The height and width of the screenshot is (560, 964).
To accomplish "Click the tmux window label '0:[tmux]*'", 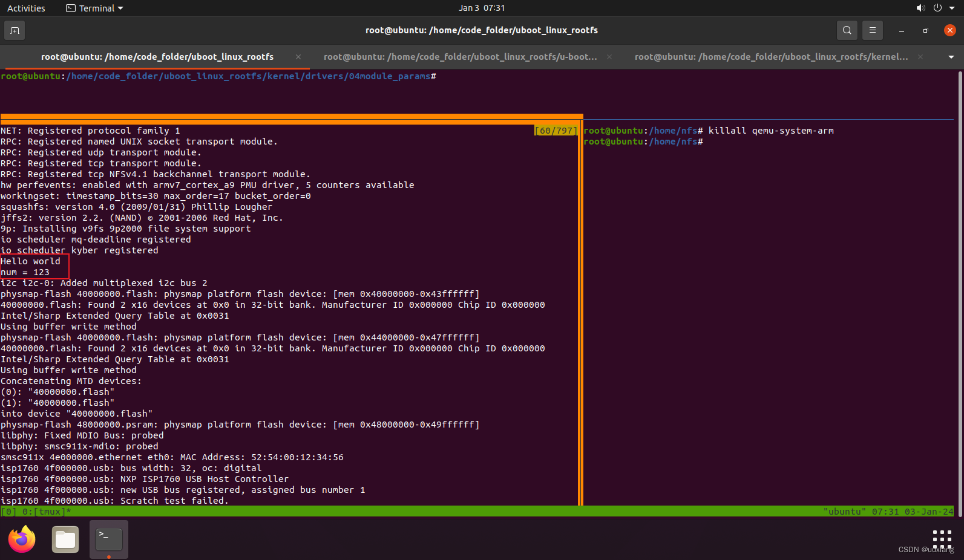I will pyautogui.click(x=47, y=512).
